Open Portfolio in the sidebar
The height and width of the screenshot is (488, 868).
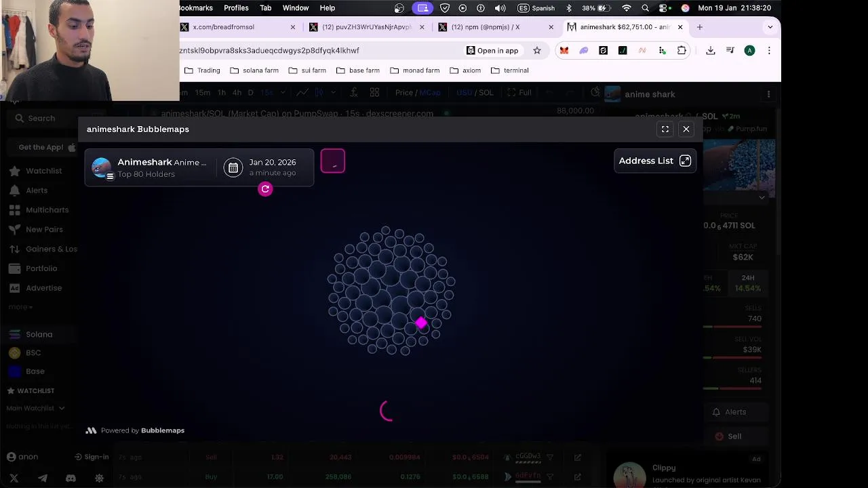pos(34,268)
